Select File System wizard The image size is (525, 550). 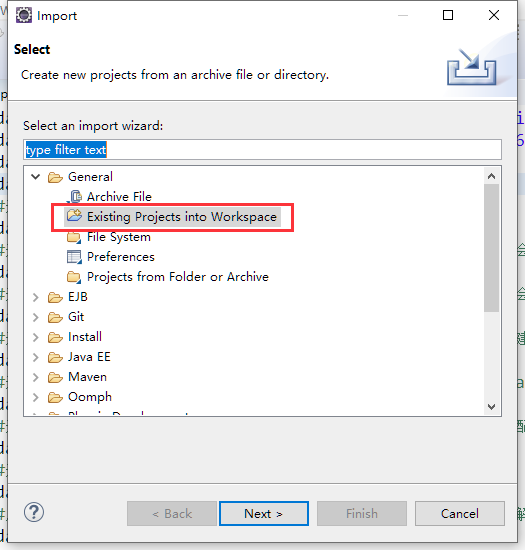(119, 237)
